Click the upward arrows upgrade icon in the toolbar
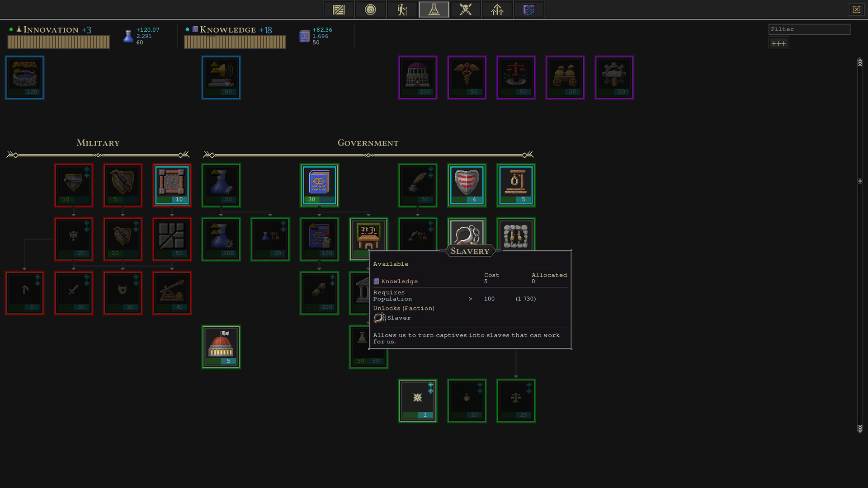868x488 pixels. 497,9
